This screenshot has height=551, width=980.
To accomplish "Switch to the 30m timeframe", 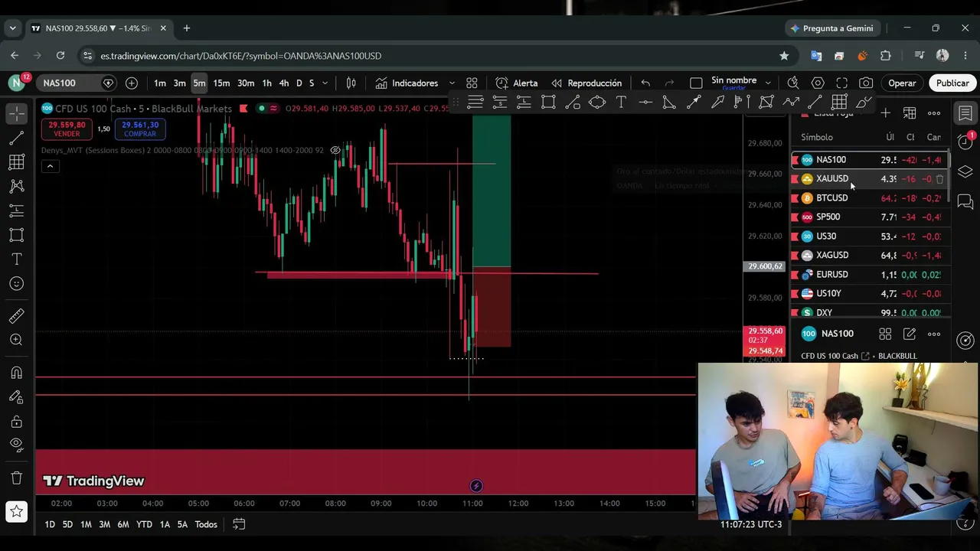I will point(246,83).
